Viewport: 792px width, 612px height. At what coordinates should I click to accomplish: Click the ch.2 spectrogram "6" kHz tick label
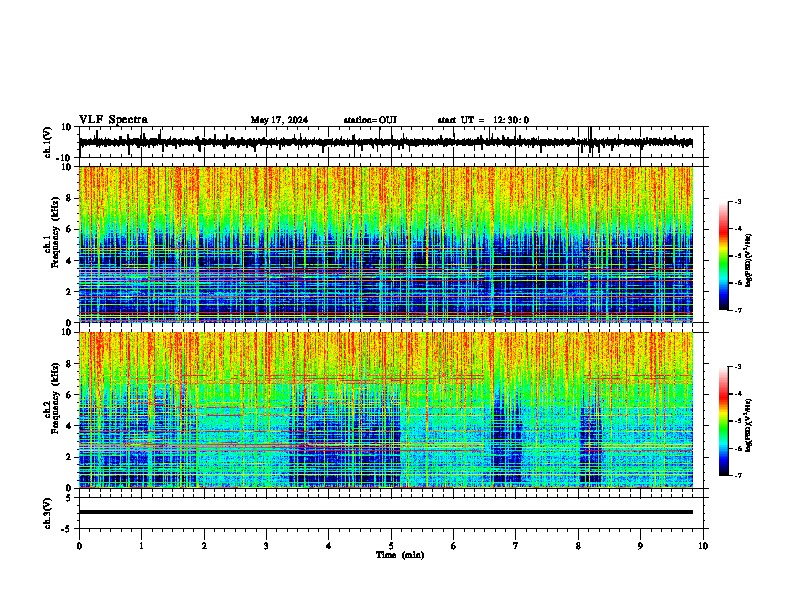click(69, 394)
